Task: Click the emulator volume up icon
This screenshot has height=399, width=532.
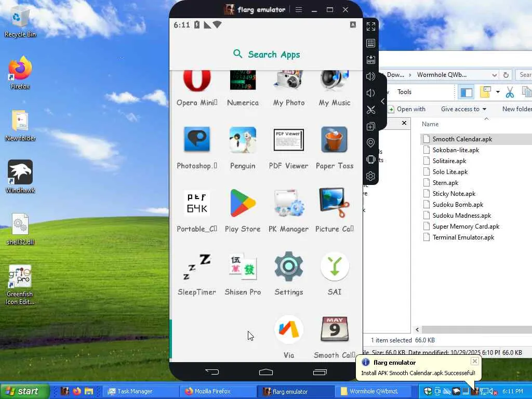Action: [x=371, y=76]
